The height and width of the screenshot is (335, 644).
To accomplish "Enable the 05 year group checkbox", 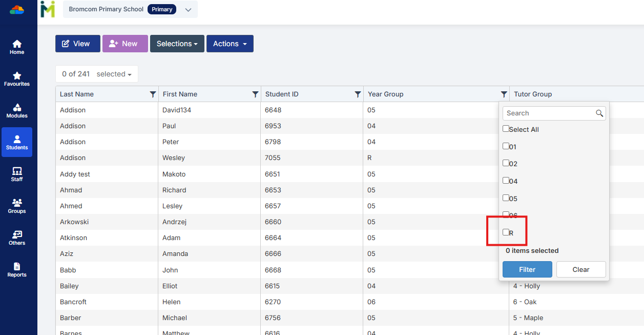I will click(506, 198).
